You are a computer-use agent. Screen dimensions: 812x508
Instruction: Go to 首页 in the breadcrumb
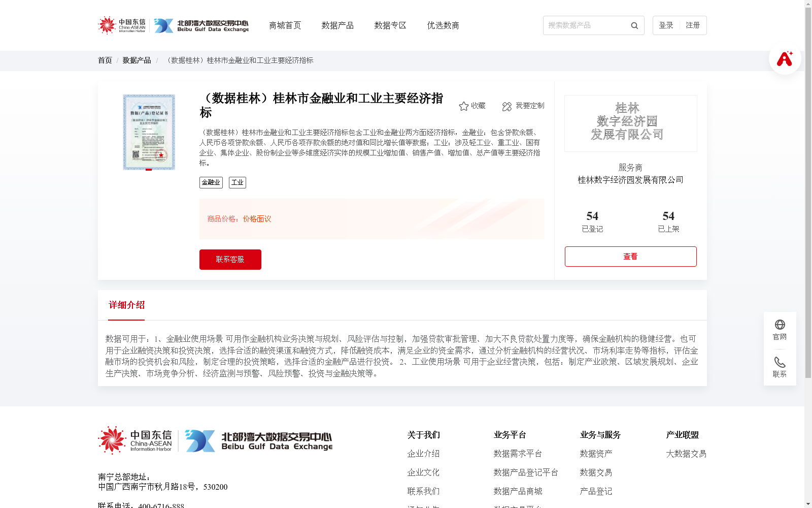click(105, 60)
